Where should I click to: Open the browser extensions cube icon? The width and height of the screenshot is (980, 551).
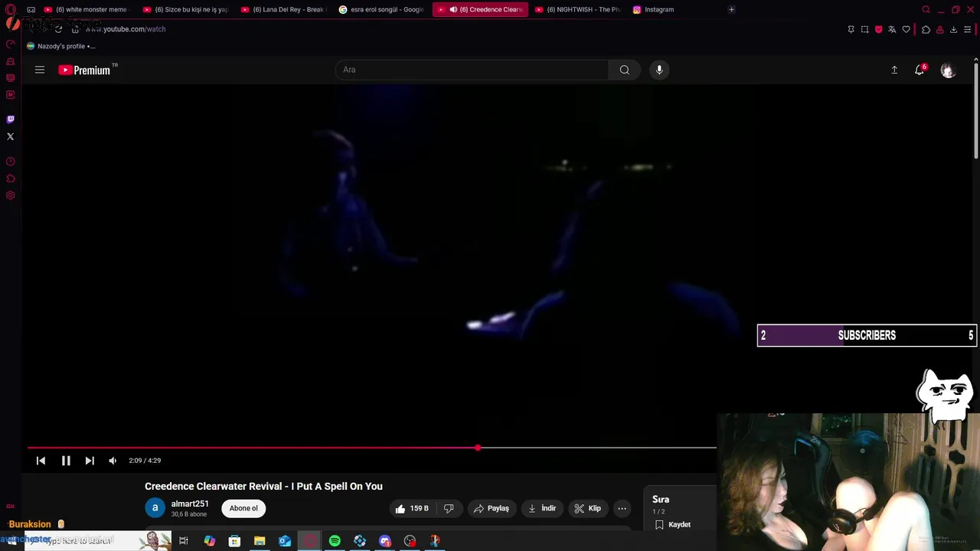point(926,29)
